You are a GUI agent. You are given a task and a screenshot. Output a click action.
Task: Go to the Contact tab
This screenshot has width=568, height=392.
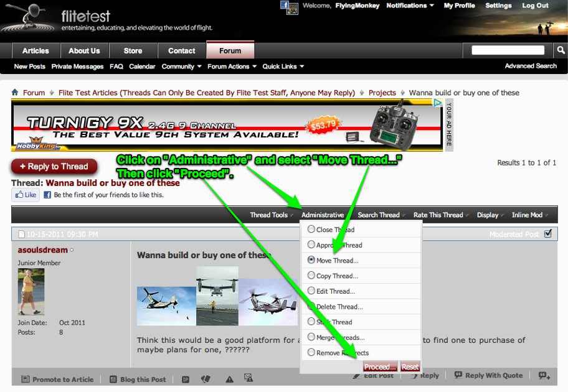[181, 50]
